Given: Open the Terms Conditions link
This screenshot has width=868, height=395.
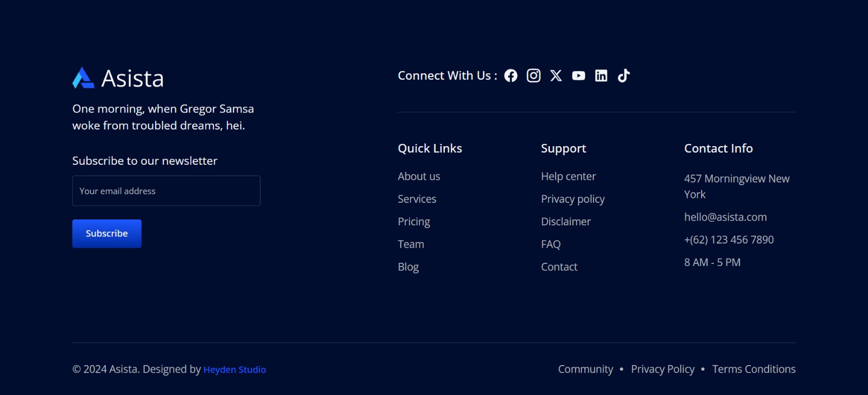Looking at the screenshot, I should (754, 369).
